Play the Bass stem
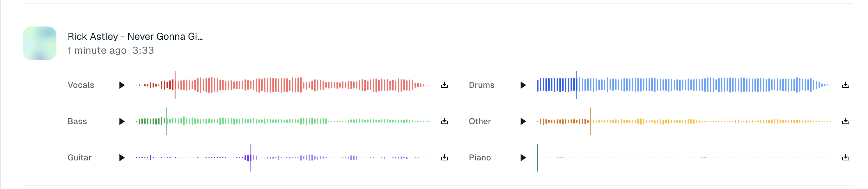 (x=122, y=121)
